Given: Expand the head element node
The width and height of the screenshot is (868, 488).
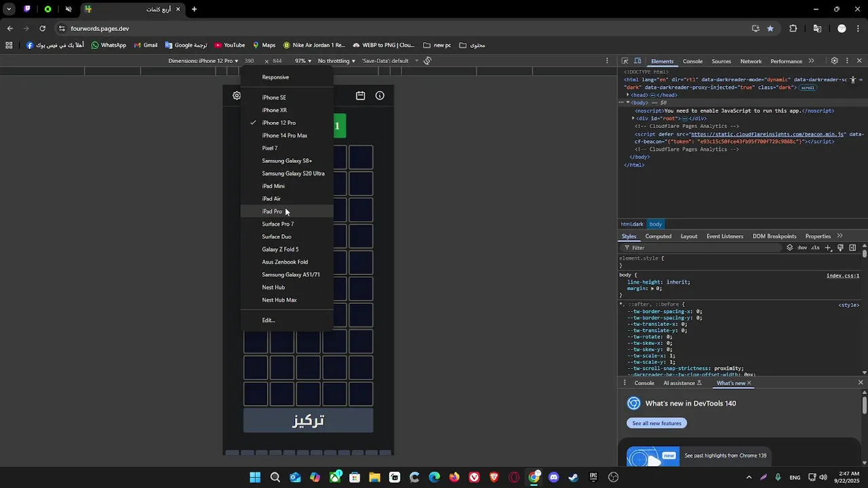Looking at the screenshot, I should pos(627,96).
